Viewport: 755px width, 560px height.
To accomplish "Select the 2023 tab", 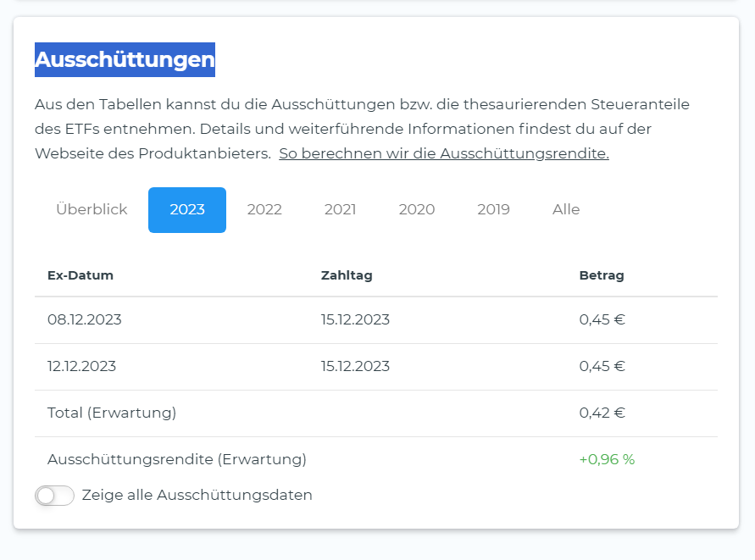I will [187, 210].
